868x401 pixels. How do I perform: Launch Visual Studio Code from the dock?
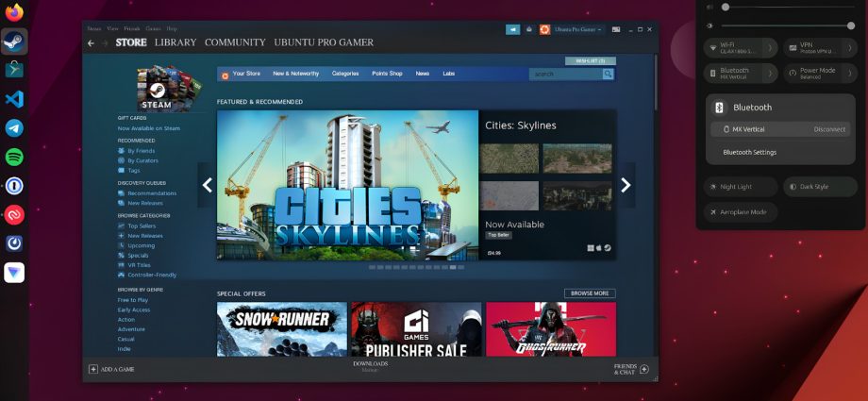tap(14, 99)
